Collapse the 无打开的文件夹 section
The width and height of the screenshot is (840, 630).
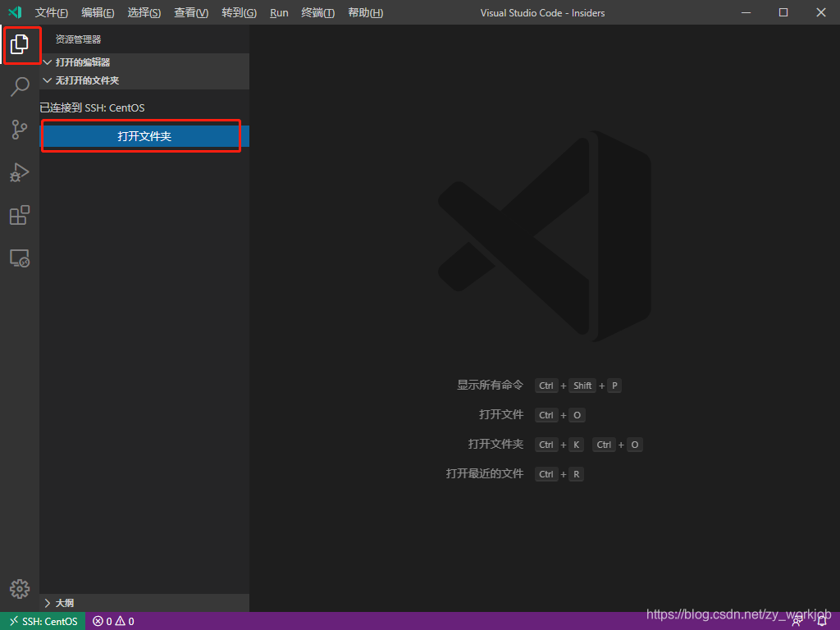pyautogui.click(x=144, y=80)
